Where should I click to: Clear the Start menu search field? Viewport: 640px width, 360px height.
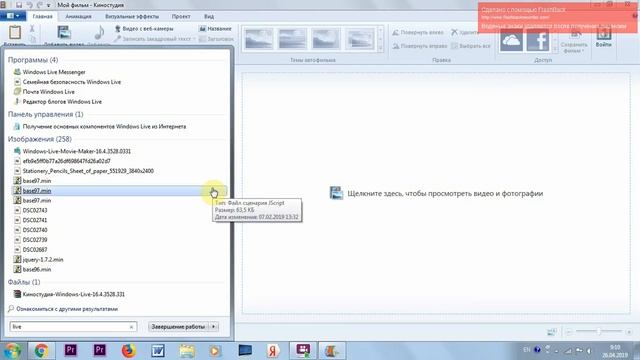click(x=131, y=327)
